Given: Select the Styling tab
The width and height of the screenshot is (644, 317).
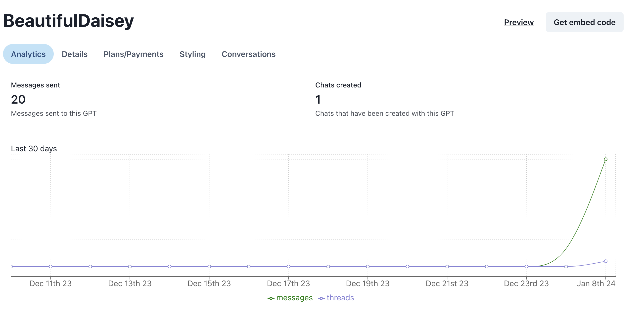Looking at the screenshot, I should tap(192, 54).
